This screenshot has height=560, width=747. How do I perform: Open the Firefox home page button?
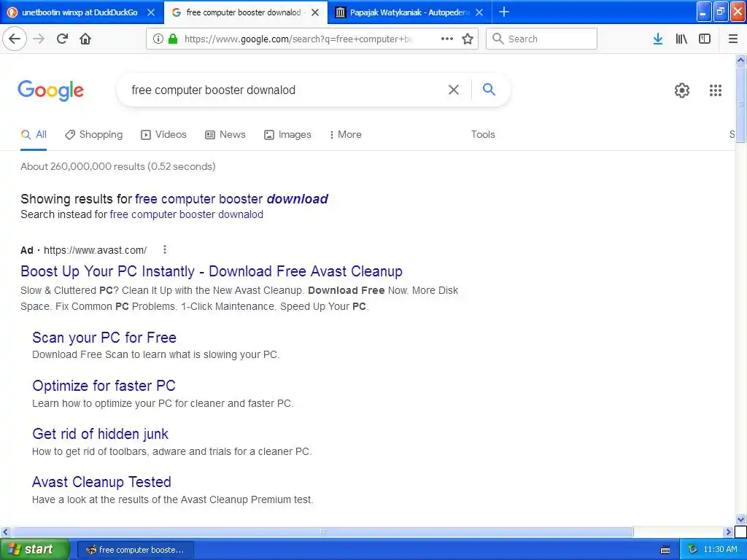click(x=85, y=39)
